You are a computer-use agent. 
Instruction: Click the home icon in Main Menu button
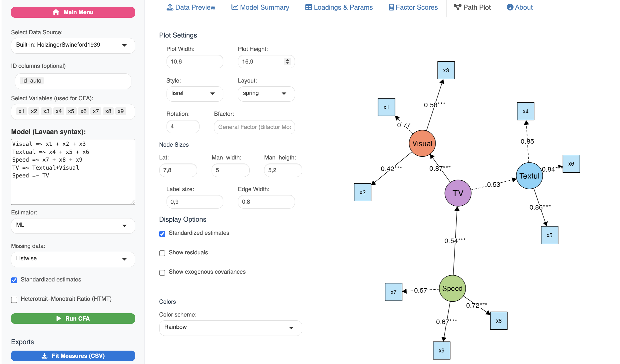56,12
